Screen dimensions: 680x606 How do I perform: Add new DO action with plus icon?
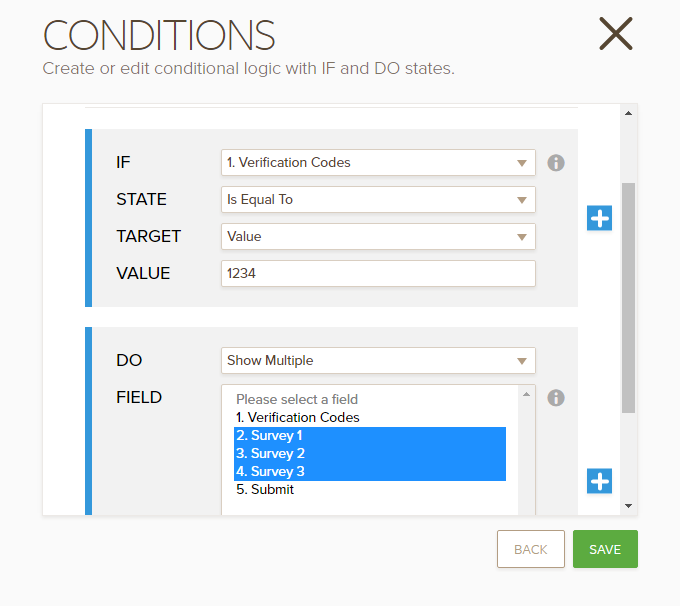click(599, 481)
